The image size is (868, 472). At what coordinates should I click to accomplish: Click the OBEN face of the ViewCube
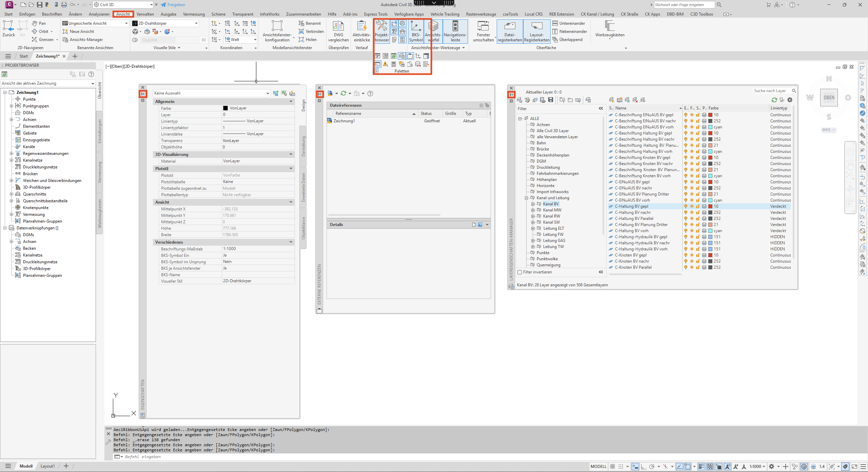point(829,98)
